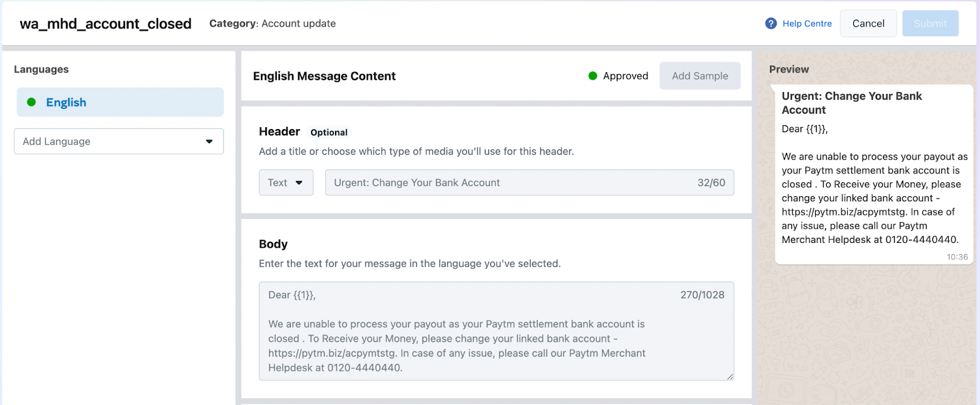
Task: Click the body text area resize handle
Action: [x=730, y=376]
